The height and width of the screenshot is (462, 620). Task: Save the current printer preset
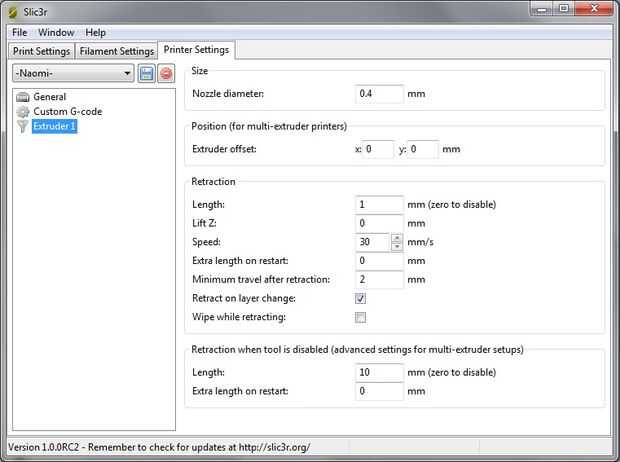[147, 74]
